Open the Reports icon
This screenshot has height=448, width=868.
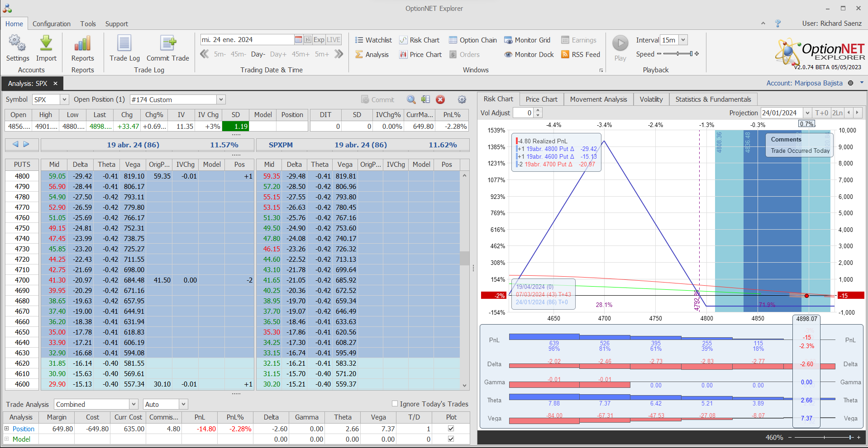[x=82, y=48]
